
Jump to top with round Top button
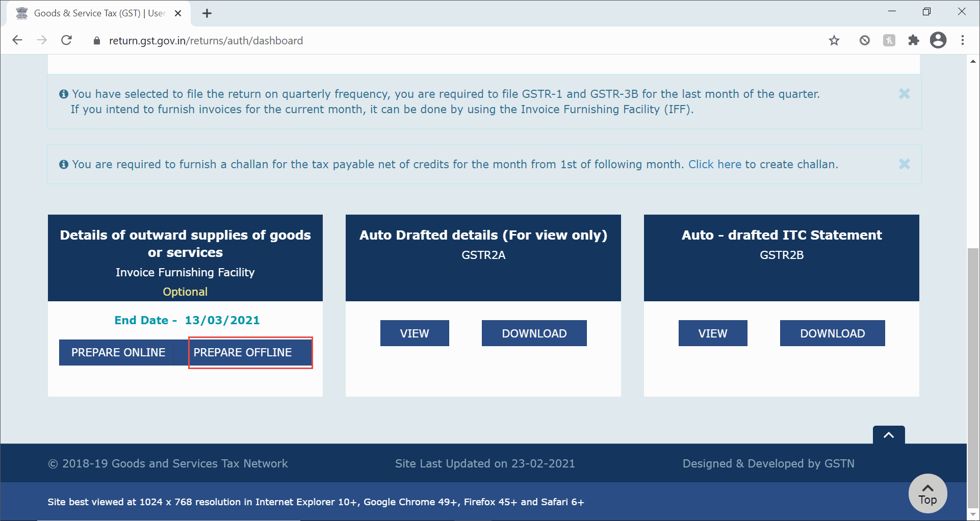[x=928, y=493]
